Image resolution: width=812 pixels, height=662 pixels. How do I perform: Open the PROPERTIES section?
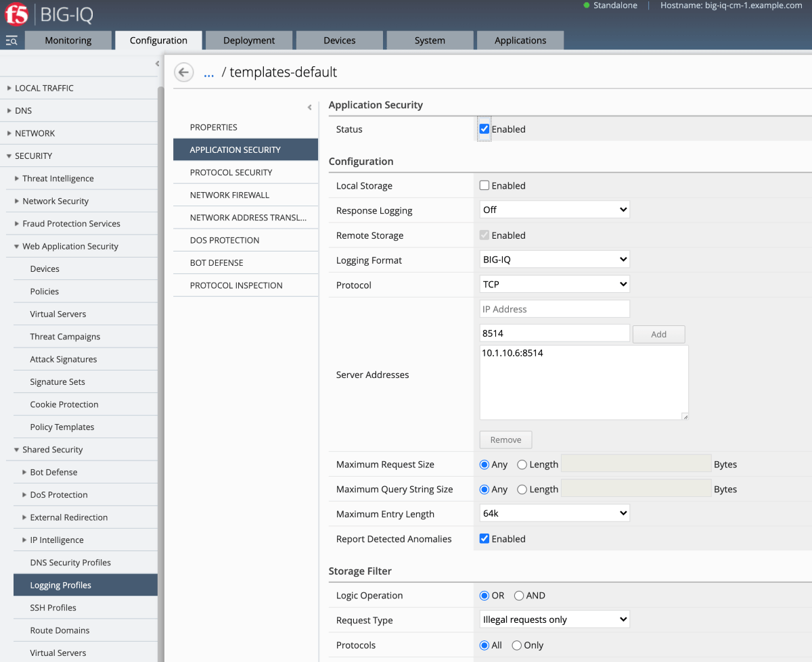(246, 127)
